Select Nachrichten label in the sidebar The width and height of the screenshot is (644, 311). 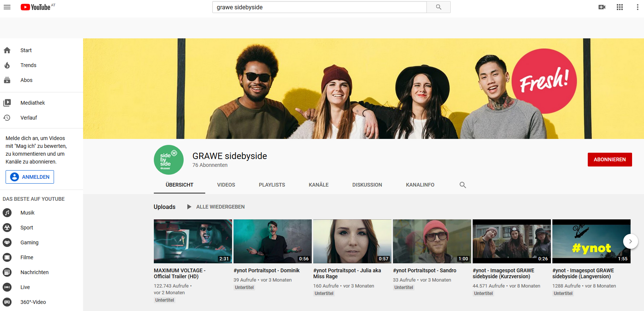(x=35, y=272)
